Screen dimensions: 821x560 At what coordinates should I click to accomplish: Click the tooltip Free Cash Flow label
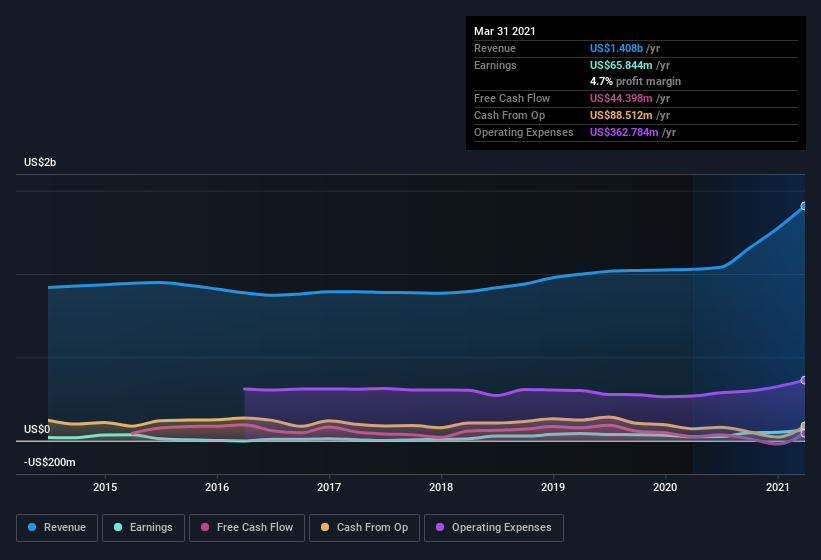coord(512,98)
